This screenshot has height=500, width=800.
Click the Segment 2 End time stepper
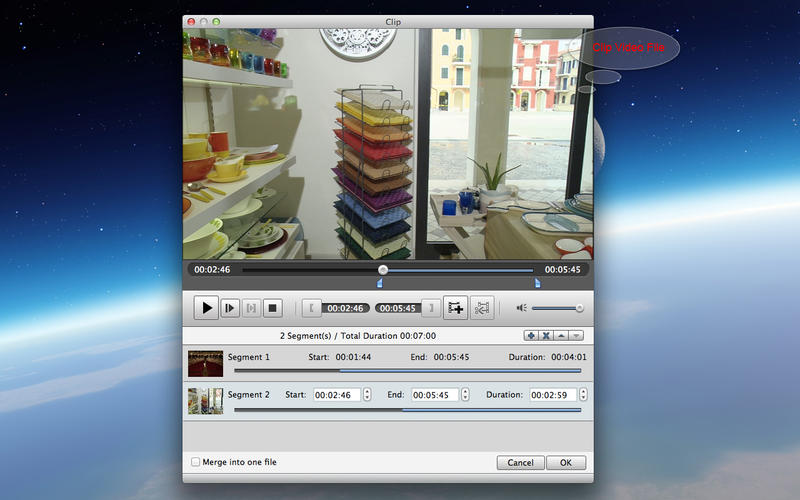coord(465,395)
